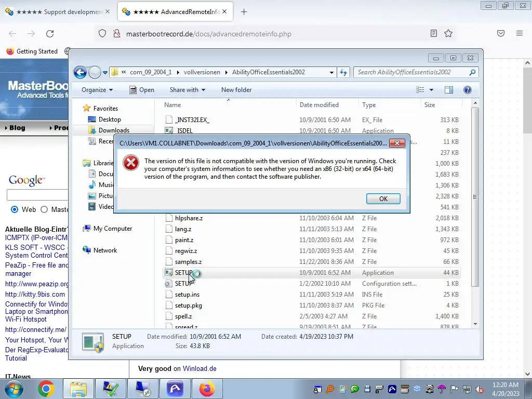The height and width of the screenshot is (399, 532).
Task: Open the Winload.de link
Action: click(x=199, y=368)
